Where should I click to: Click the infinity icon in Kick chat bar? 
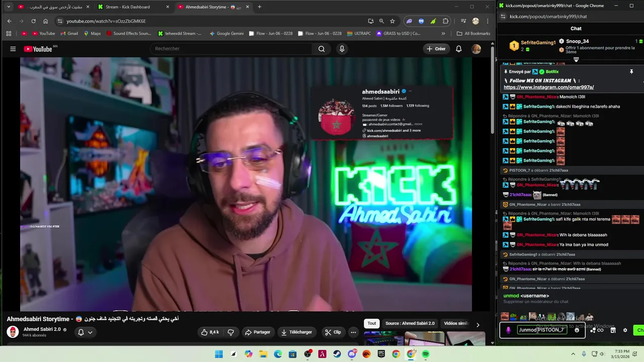600,330
